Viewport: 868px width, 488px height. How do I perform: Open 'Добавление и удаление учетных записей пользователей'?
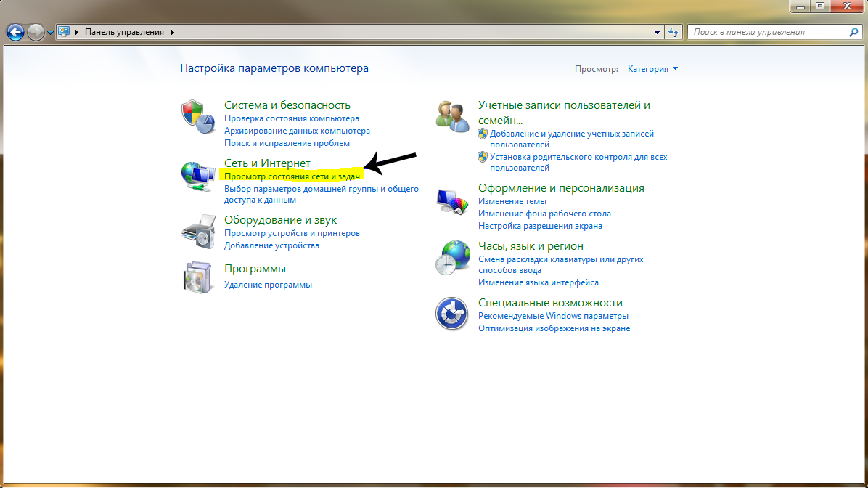tap(572, 139)
